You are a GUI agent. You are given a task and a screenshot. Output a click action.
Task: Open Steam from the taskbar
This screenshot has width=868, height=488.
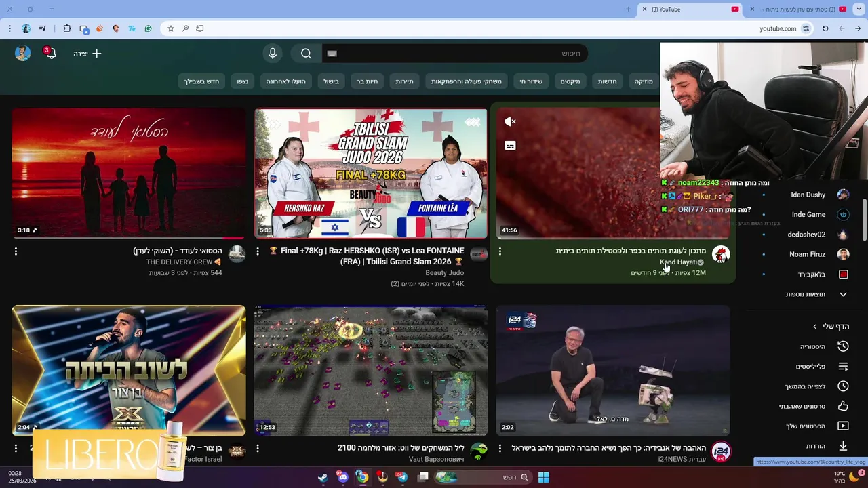click(x=323, y=477)
